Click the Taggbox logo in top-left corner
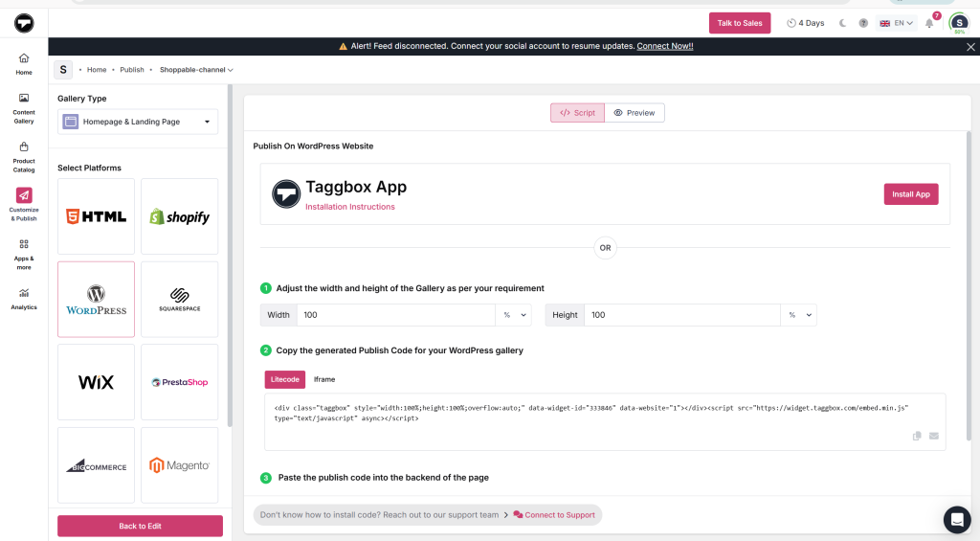 24,23
